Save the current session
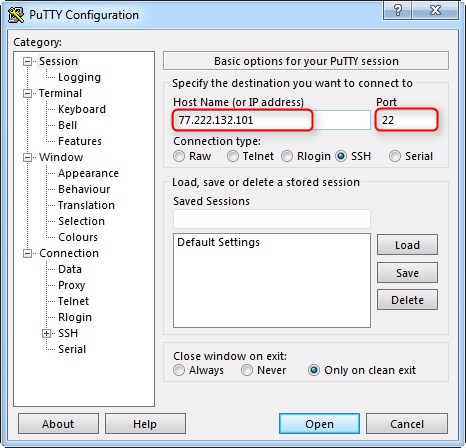This screenshot has height=448, width=466. (x=407, y=273)
